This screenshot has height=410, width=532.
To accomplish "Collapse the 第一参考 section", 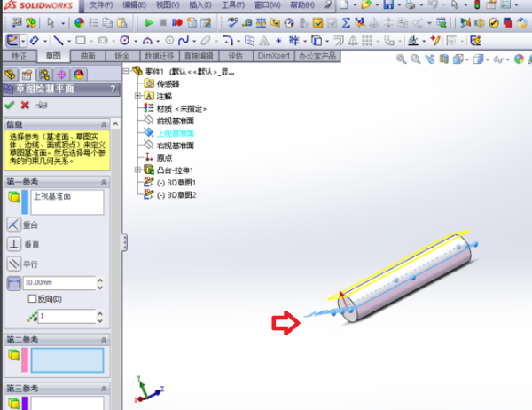I will pos(104,182).
